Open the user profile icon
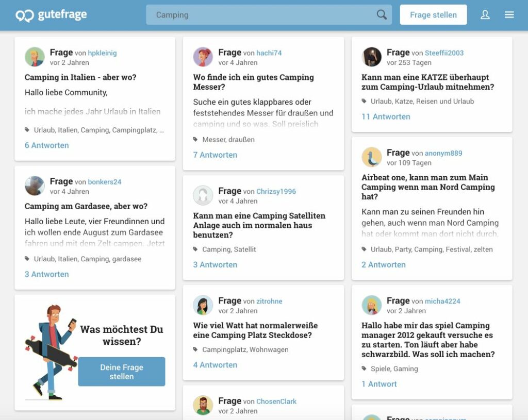Screen dimensions: 528x420 [485, 15]
